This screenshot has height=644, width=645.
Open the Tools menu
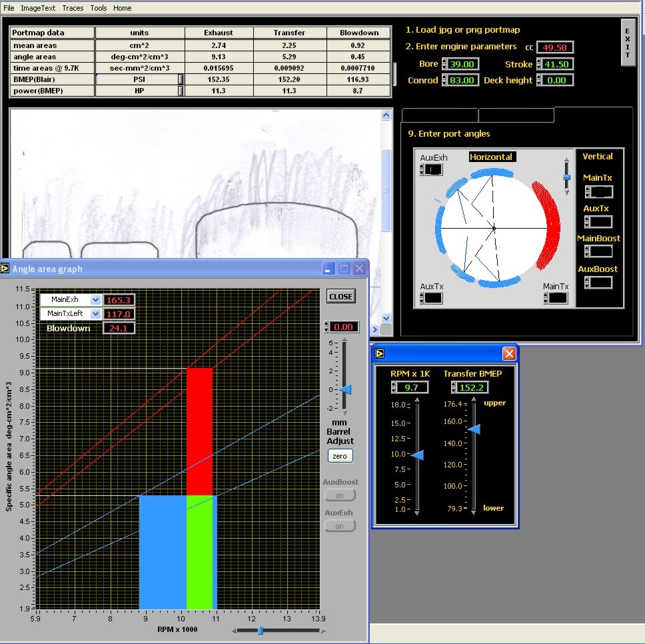(99, 8)
